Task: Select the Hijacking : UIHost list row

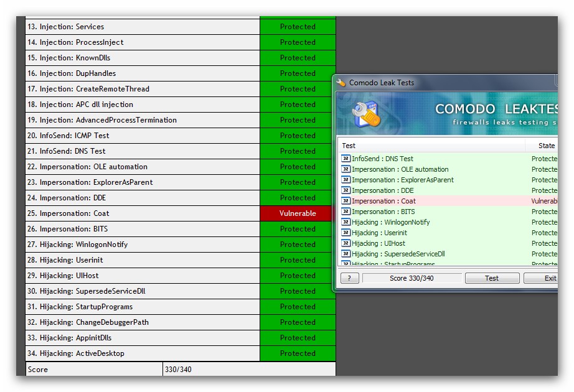Action: point(448,243)
